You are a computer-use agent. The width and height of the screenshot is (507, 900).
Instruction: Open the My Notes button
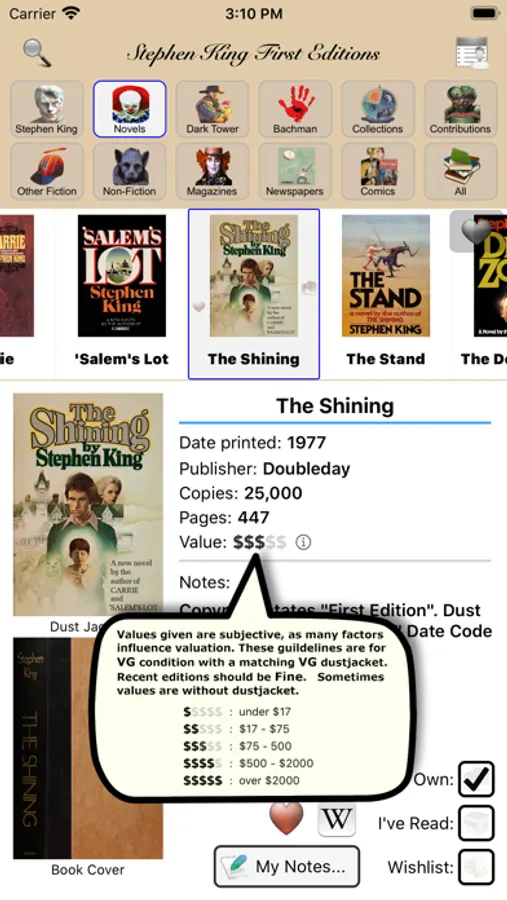tap(287, 866)
